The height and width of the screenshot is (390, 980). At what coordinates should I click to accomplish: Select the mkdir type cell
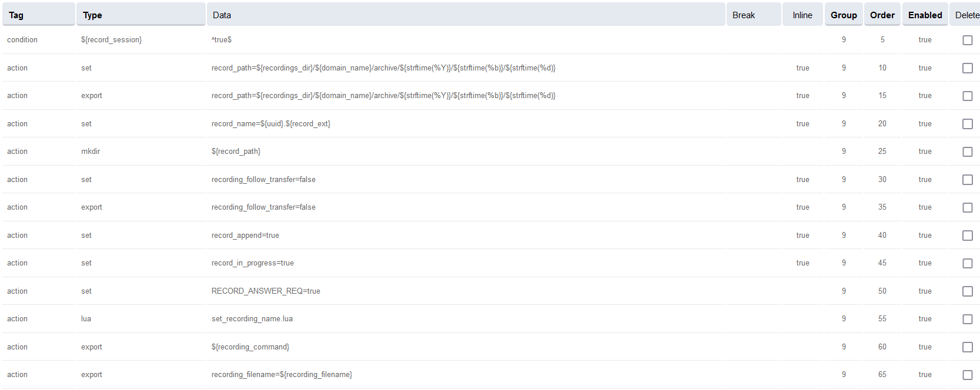(91, 152)
